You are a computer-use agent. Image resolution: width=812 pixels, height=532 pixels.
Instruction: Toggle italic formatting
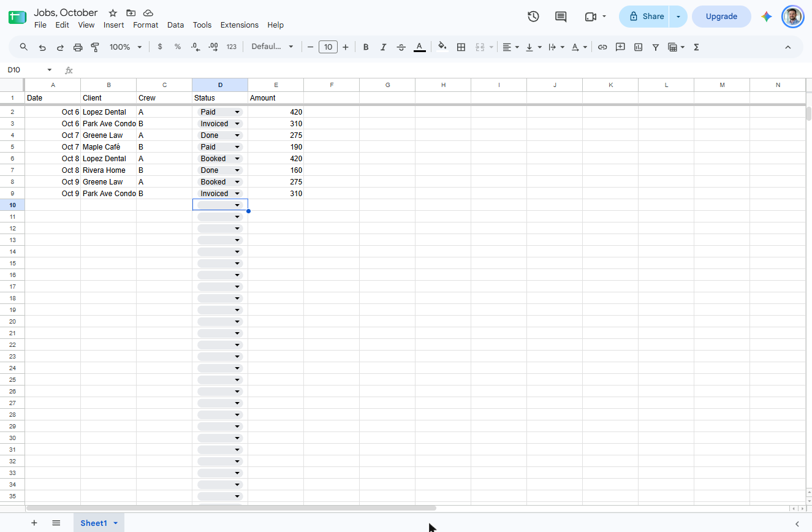pyautogui.click(x=384, y=47)
